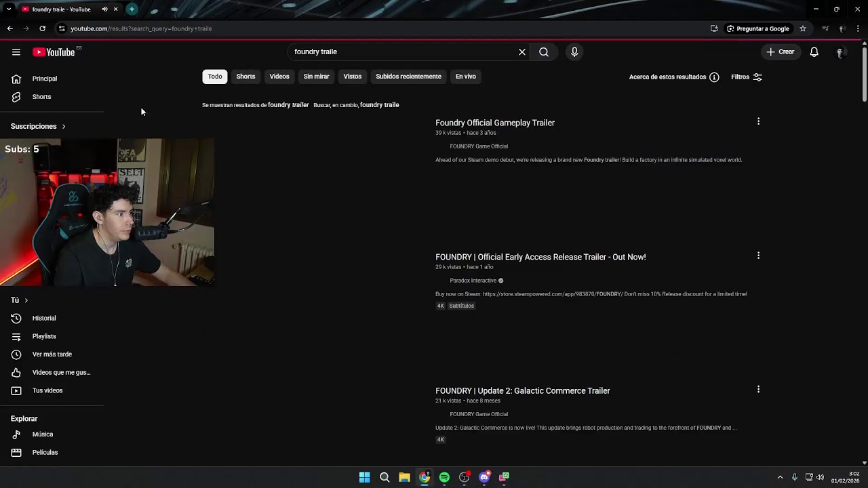
Task: Select the En vivo filter chip
Action: (x=465, y=77)
